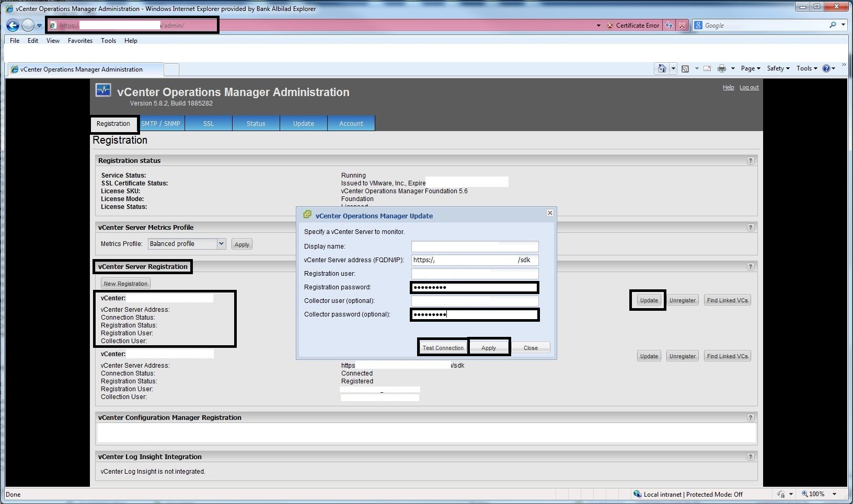The width and height of the screenshot is (853, 504).
Task: Click the RSS feeds icon
Action: [685, 68]
